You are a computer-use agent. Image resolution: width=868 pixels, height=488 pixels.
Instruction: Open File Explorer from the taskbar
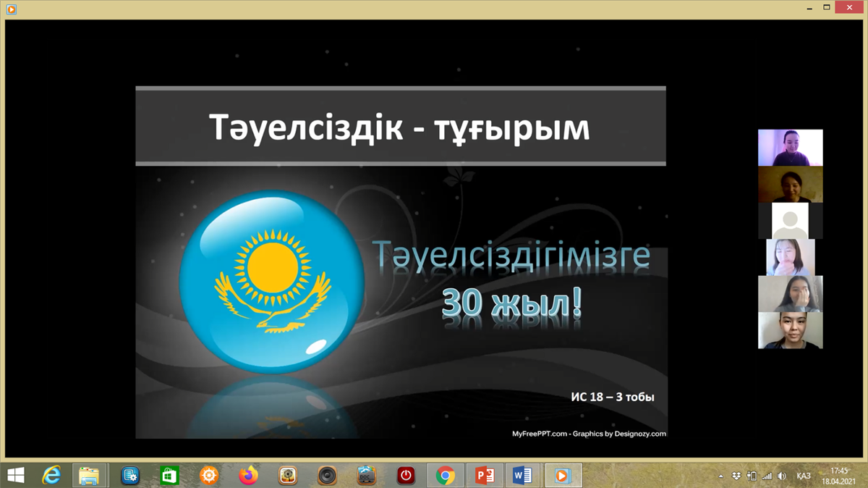[89, 476]
